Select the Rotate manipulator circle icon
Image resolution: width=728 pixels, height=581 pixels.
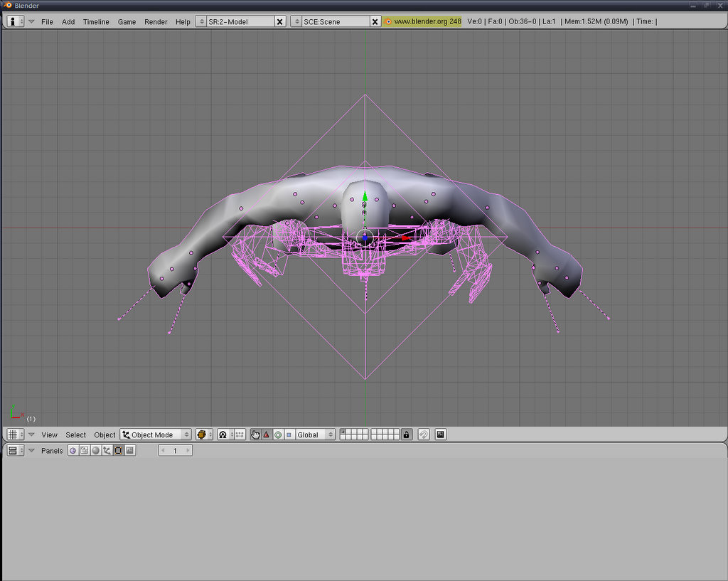[278, 435]
